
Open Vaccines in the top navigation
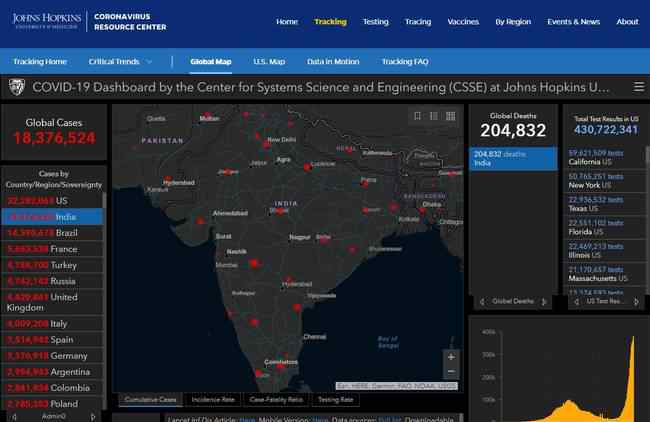463,21
